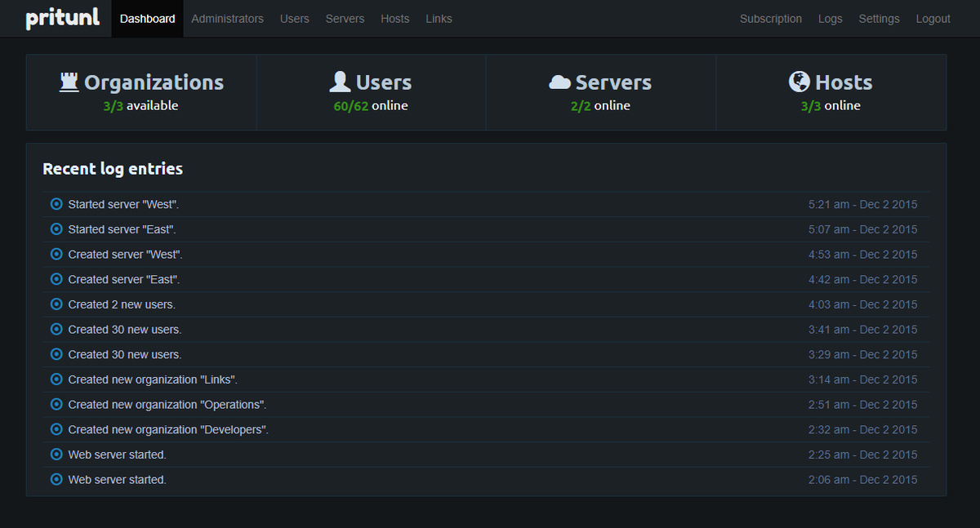The image size is (980, 528).
Task: Click Logout in the navigation bar
Action: coord(932,18)
